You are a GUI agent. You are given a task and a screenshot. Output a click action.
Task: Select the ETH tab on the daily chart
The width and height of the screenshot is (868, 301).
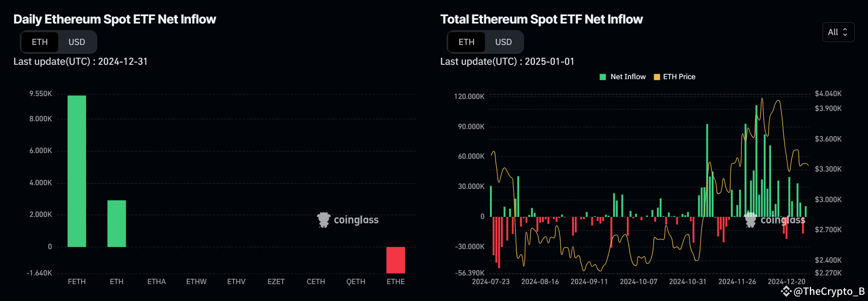point(40,42)
